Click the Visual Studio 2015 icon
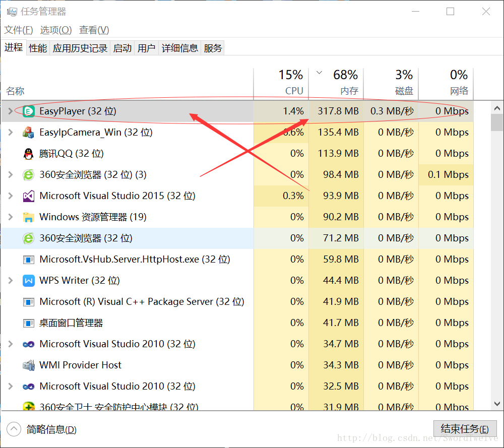Image resolution: width=504 pixels, height=448 pixels. pyautogui.click(x=29, y=196)
